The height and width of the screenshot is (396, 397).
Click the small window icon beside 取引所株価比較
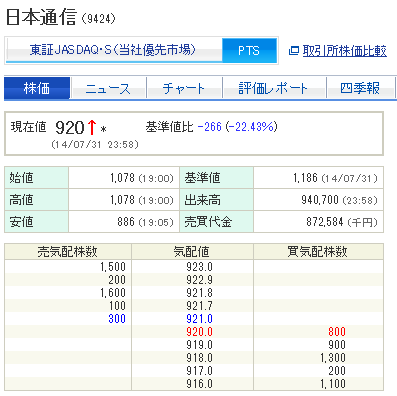294,51
